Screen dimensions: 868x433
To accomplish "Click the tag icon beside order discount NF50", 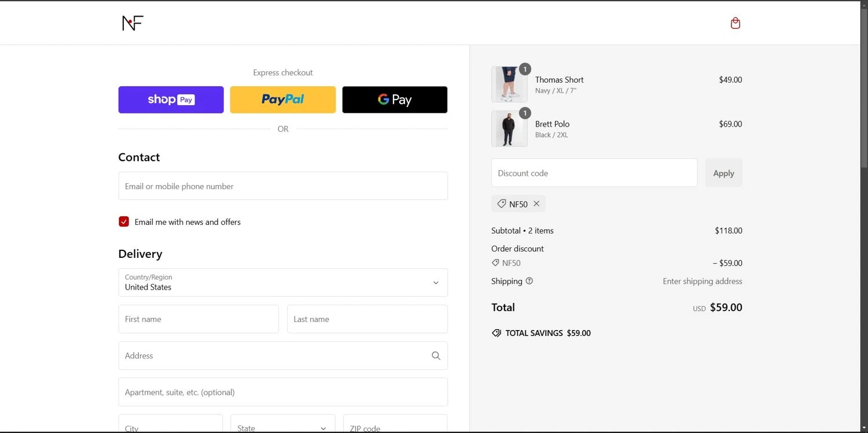I will pos(495,262).
